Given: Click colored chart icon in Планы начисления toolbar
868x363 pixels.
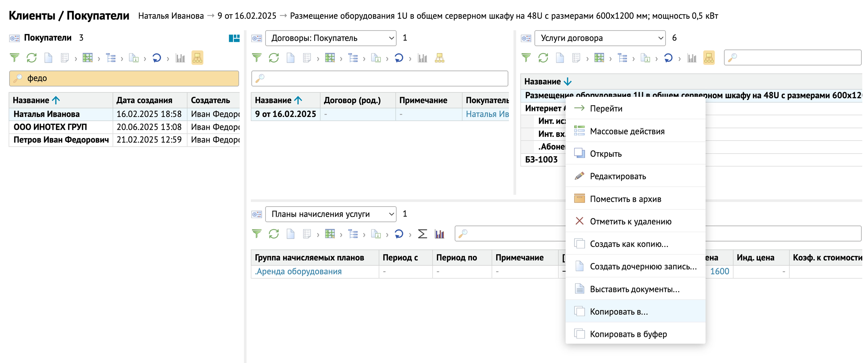Looking at the screenshot, I should click(439, 234).
